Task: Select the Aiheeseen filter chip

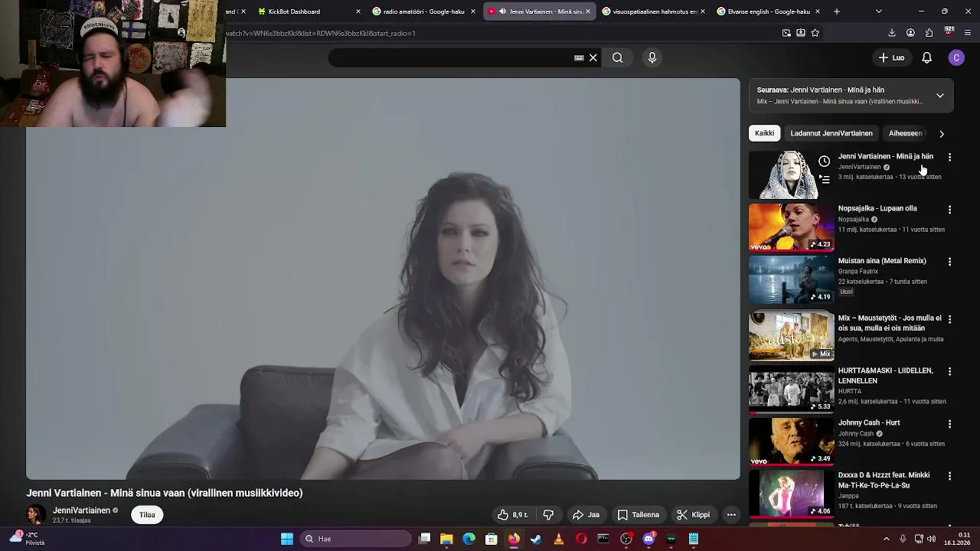Action: (906, 133)
